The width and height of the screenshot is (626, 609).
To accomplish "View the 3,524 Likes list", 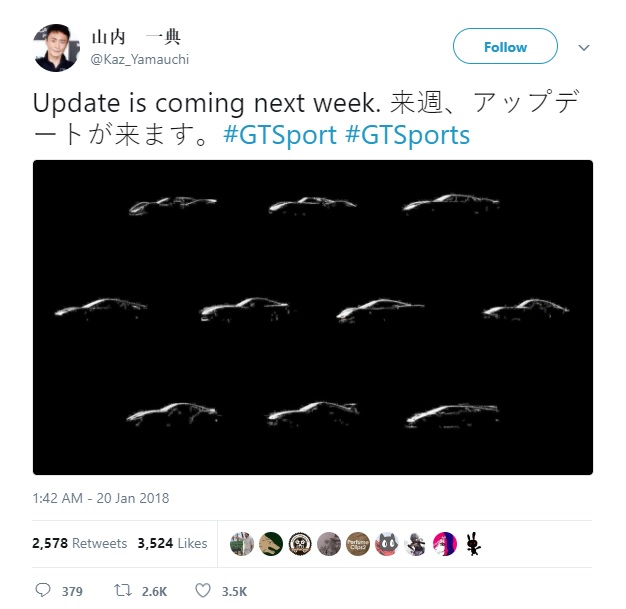I will coord(172,543).
